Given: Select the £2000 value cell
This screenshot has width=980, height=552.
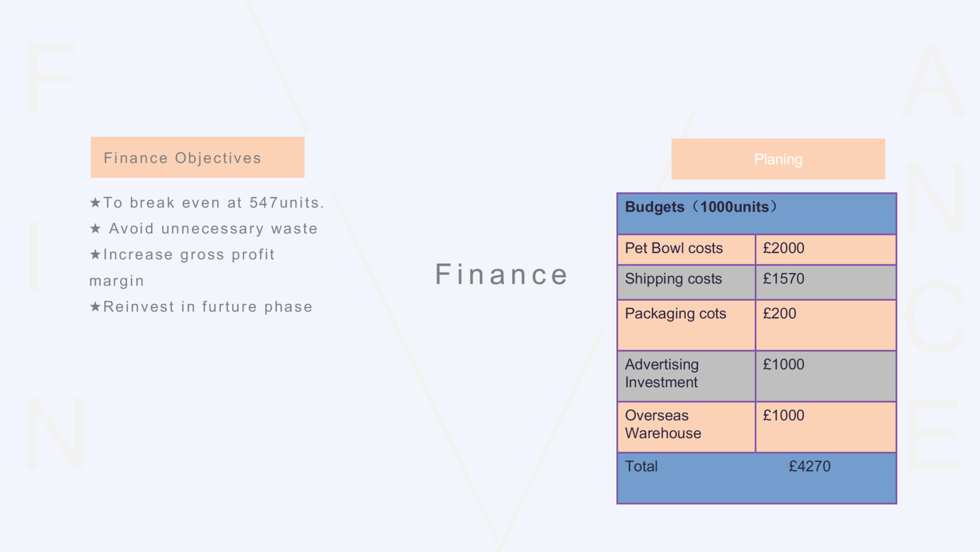Looking at the screenshot, I should [826, 249].
